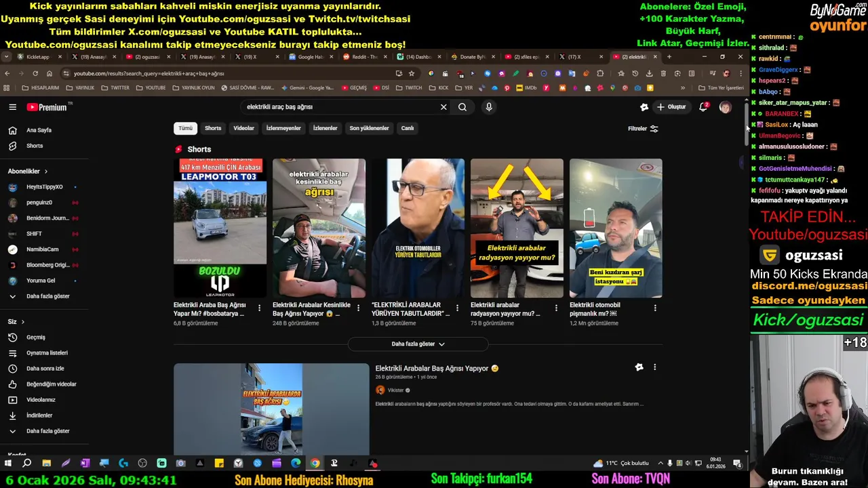Select the Tümü filter chip
Screen dimensions: 868x488
(185, 128)
